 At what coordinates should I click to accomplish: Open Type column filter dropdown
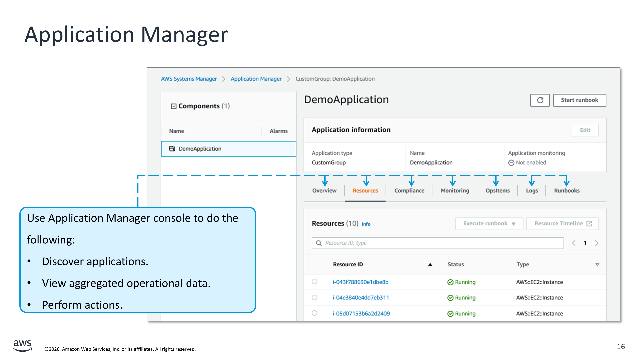pyautogui.click(x=597, y=265)
